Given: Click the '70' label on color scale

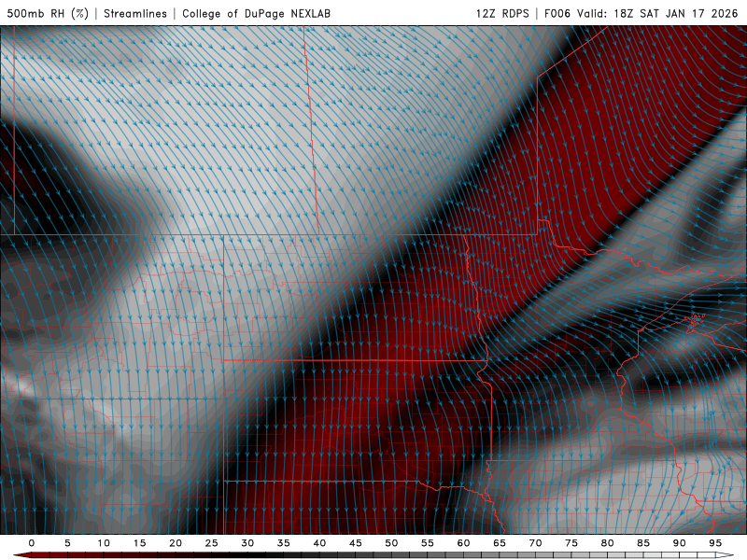Looking at the screenshot, I should pos(535,543).
